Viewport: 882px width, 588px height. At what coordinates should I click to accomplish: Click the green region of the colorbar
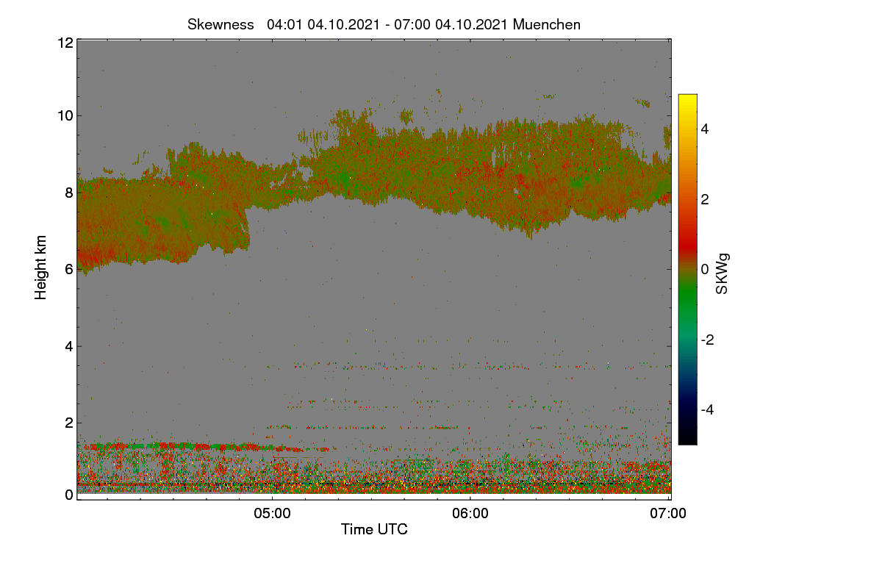(x=687, y=301)
